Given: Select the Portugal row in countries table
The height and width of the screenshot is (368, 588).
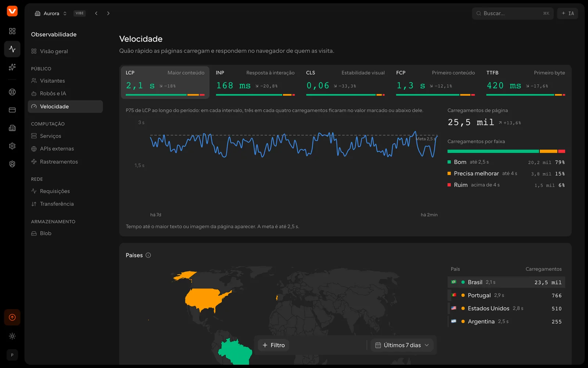Looking at the screenshot, I should 506,296.
